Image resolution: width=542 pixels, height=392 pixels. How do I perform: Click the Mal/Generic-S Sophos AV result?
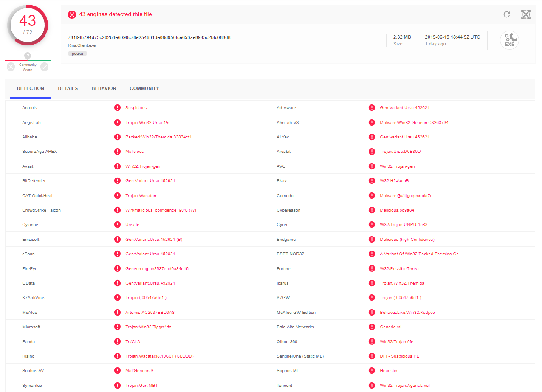(139, 371)
